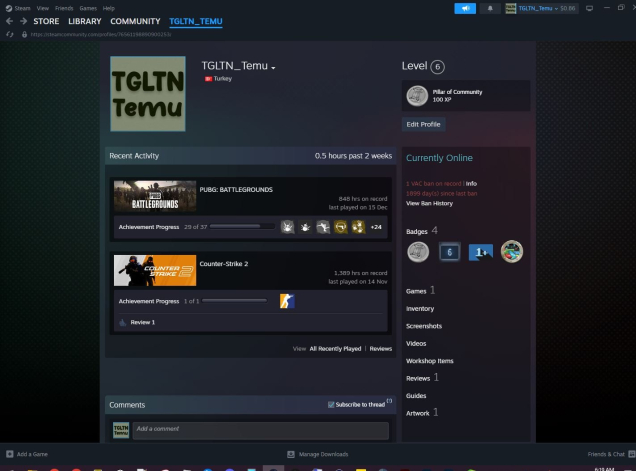Open View Ban History link
Viewport: 636px width, 471px height.
pos(429,203)
